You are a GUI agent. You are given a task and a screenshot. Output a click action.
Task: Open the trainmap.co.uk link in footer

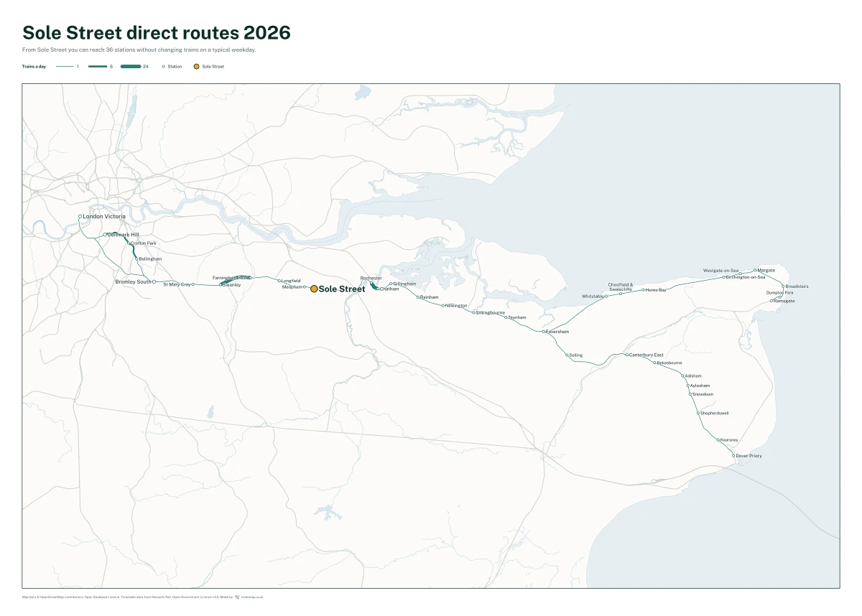pyautogui.click(x=252, y=597)
